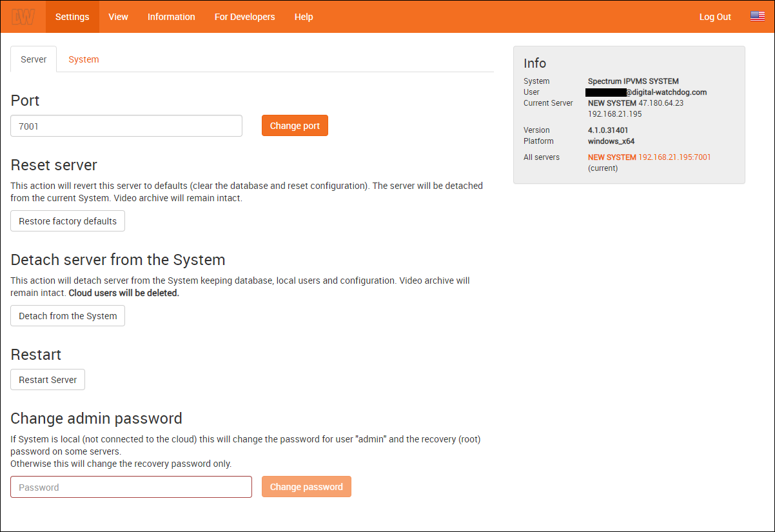Viewport: 775px width, 532px height.
Task: Click Detach from the System button
Action: (68, 316)
